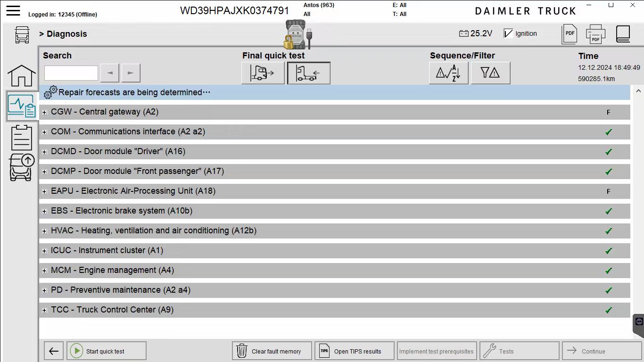
Task: Click the green checkmark of DCMP row
Action: tap(609, 172)
